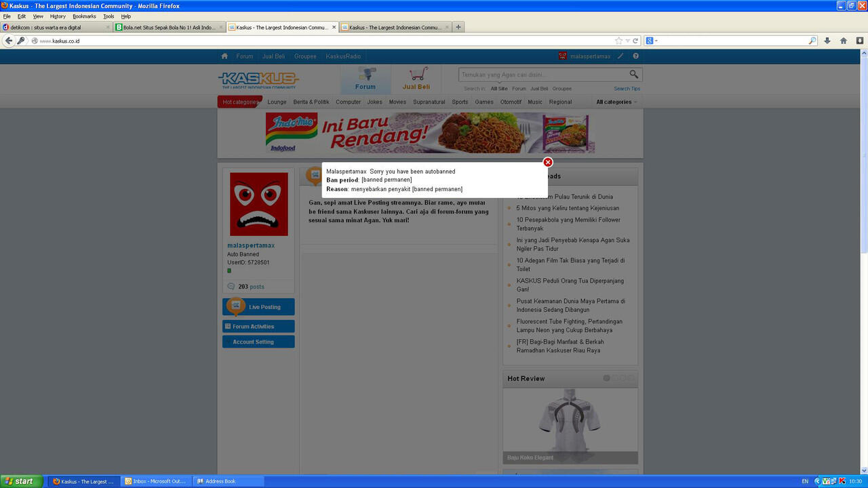
Task: Click the Indomie Rendang banner ad
Action: (x=430, y=133)
